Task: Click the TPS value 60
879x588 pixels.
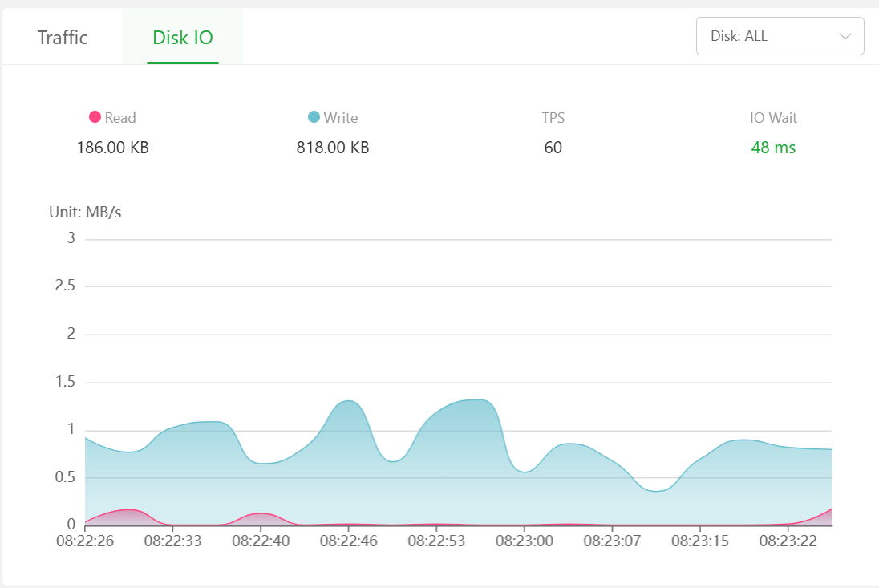Action: (x=553, y=148)
